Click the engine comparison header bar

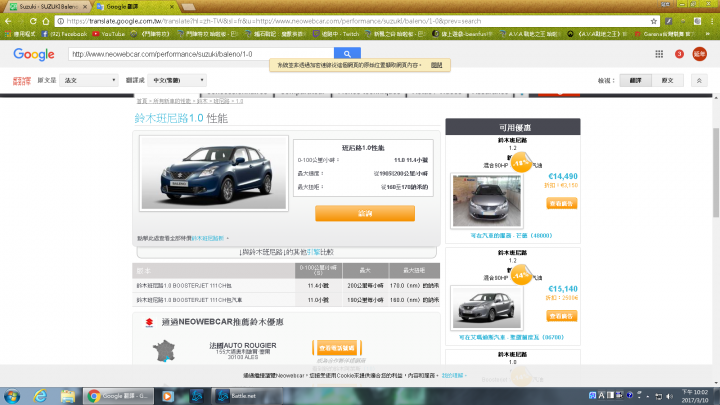(x=287, y=253)
